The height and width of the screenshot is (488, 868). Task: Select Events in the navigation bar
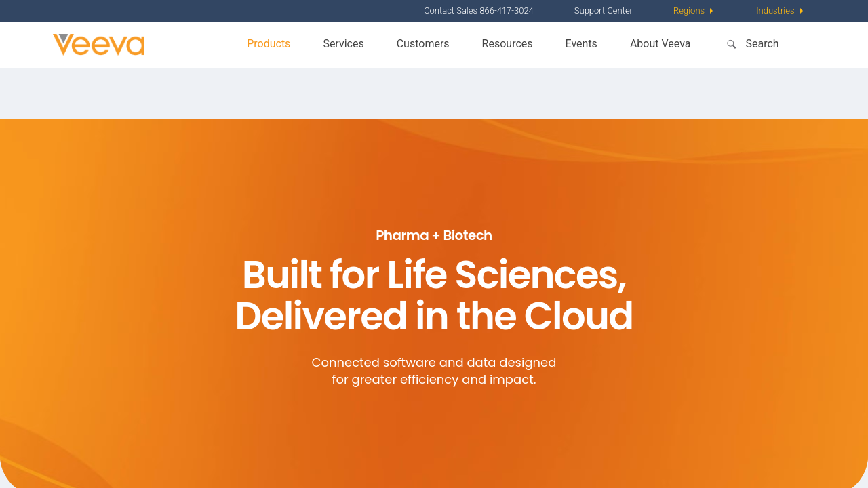pos(581,44)
